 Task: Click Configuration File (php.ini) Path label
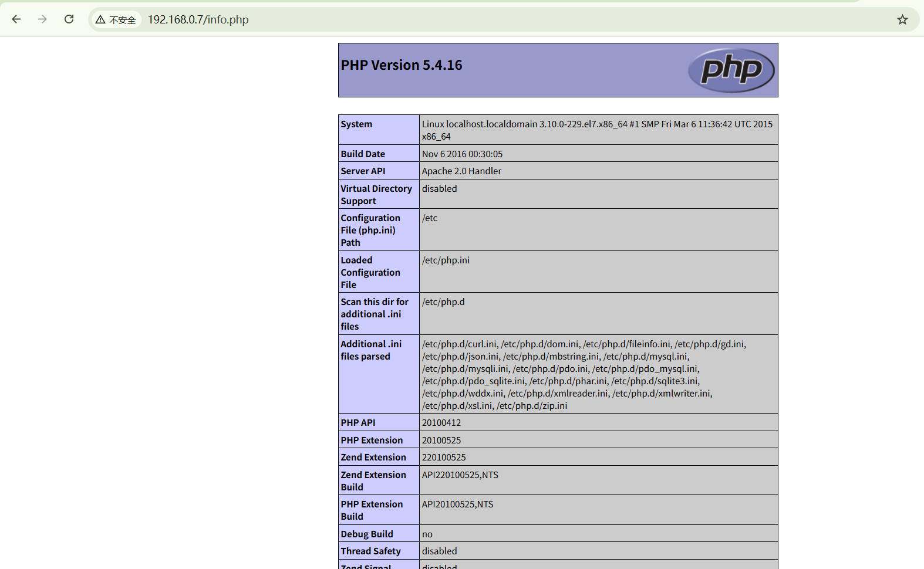tap(370, 230)
